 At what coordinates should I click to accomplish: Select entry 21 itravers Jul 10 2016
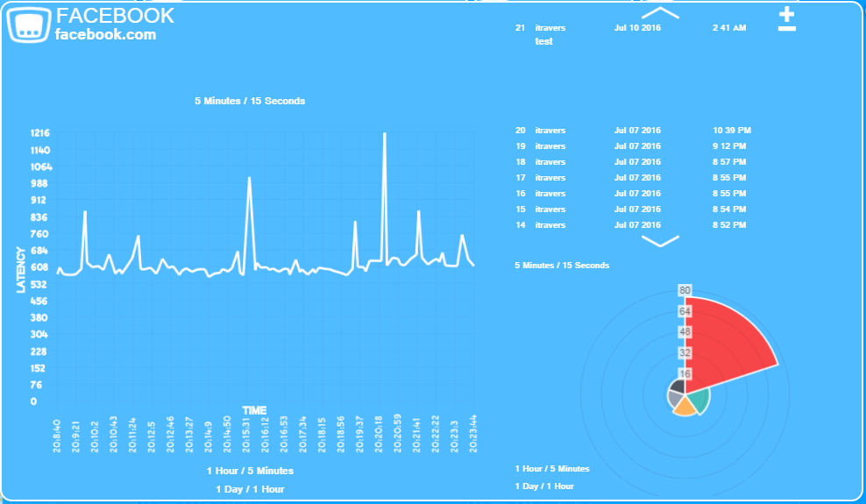click(631, 27)
